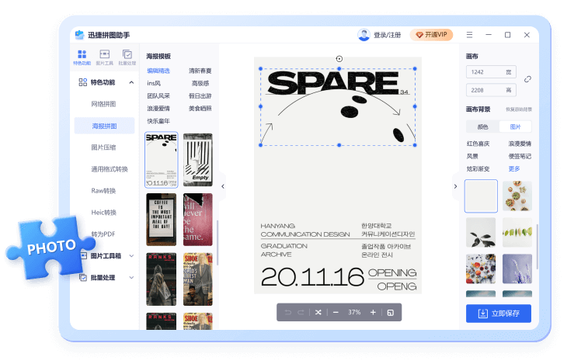Viewport: 588px width, 364px height.
Task: Click the fit-to-screen icon next to zoom
Action: click(391, 313)
